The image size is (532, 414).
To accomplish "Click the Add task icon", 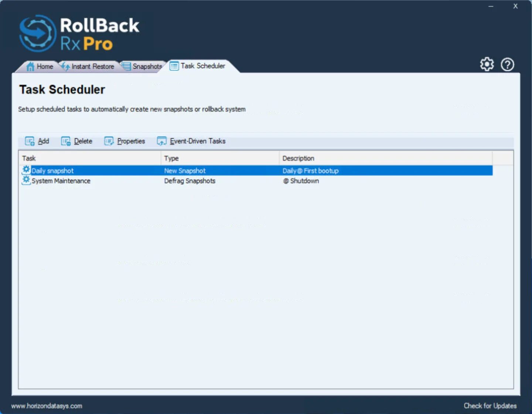I will pyautogui.click(x=30, y=141).
